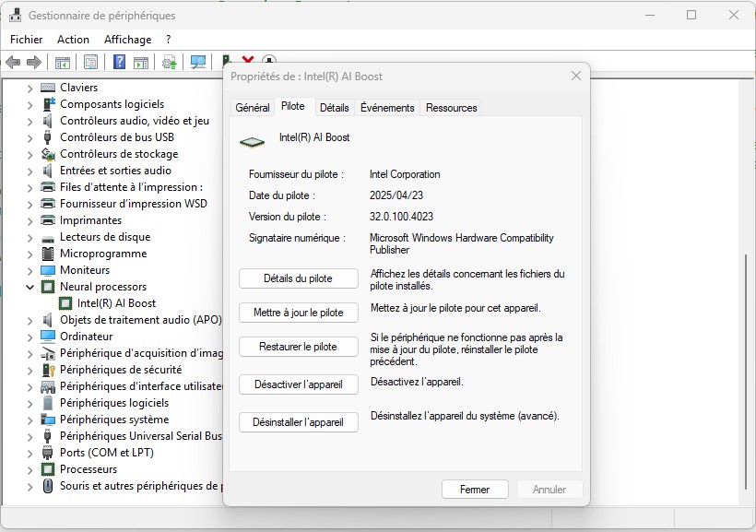756x532 pixels.
Task: Expand Ports (COM et LPT) node
Action: pos(30,453)
